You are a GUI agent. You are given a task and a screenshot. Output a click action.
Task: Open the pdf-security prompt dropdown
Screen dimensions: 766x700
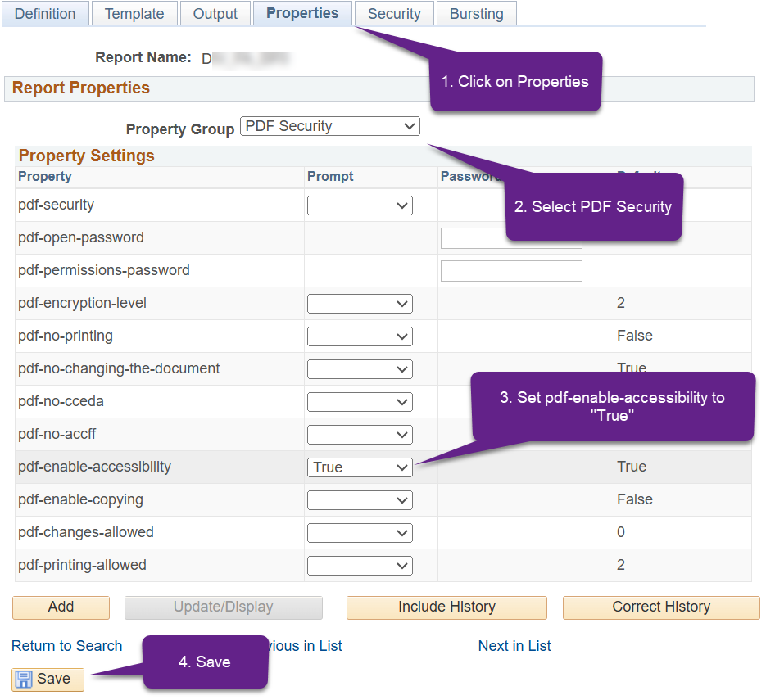tap(360, 205)
